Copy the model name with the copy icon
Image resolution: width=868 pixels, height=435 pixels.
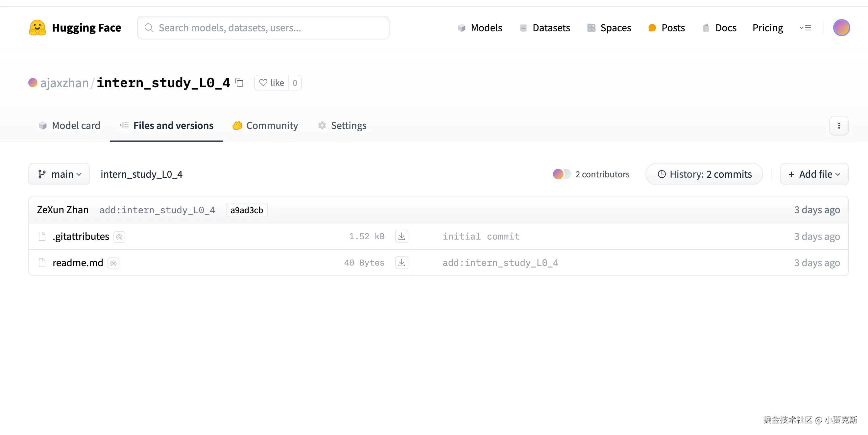click(x=239, y=83)
